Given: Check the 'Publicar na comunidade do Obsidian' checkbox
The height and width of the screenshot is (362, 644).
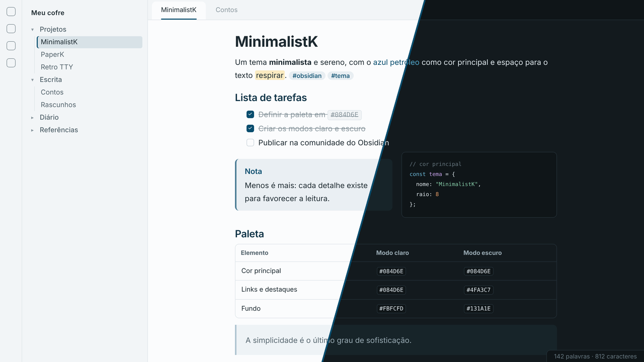Looking at the screenshot, I should click(x=250, y=143).
